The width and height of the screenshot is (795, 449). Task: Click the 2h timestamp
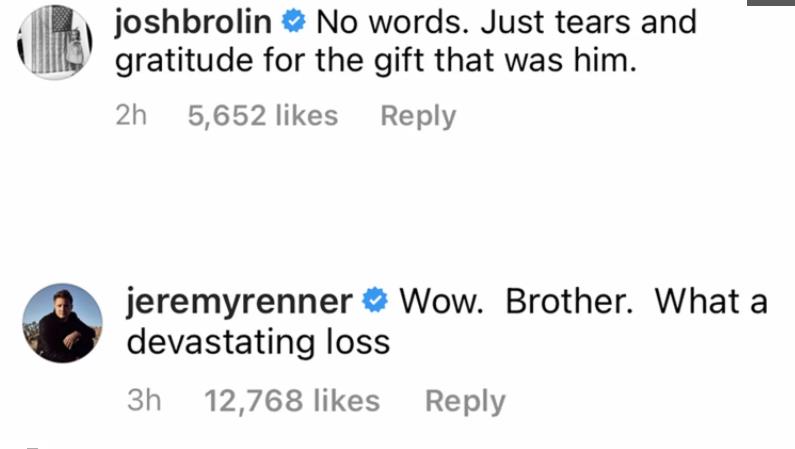click(x=131, y=116)
